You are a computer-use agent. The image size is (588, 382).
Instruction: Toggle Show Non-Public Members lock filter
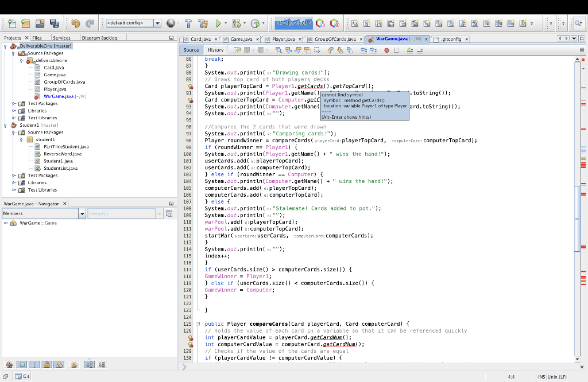(x=48, y=364)
